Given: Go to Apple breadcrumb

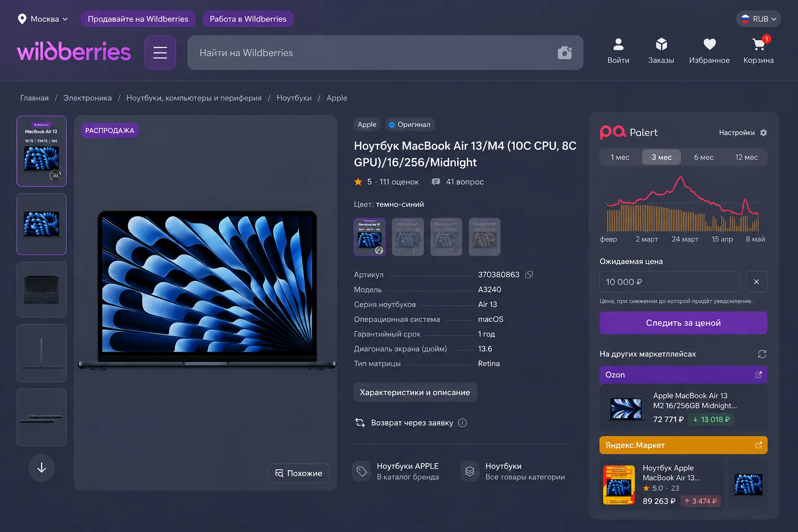Looking at the screenshot, I should click(x=337, y=98).
